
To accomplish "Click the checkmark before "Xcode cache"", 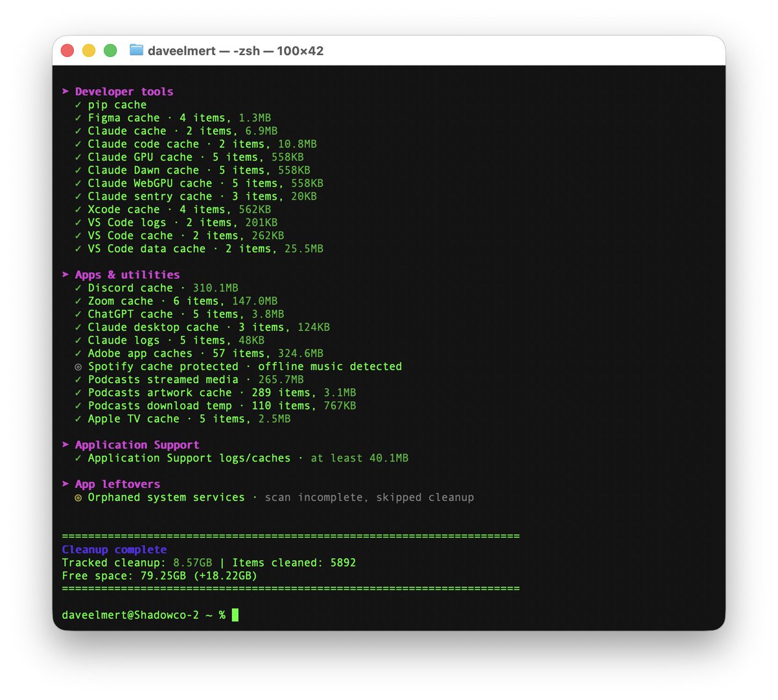I will point(78,209).
